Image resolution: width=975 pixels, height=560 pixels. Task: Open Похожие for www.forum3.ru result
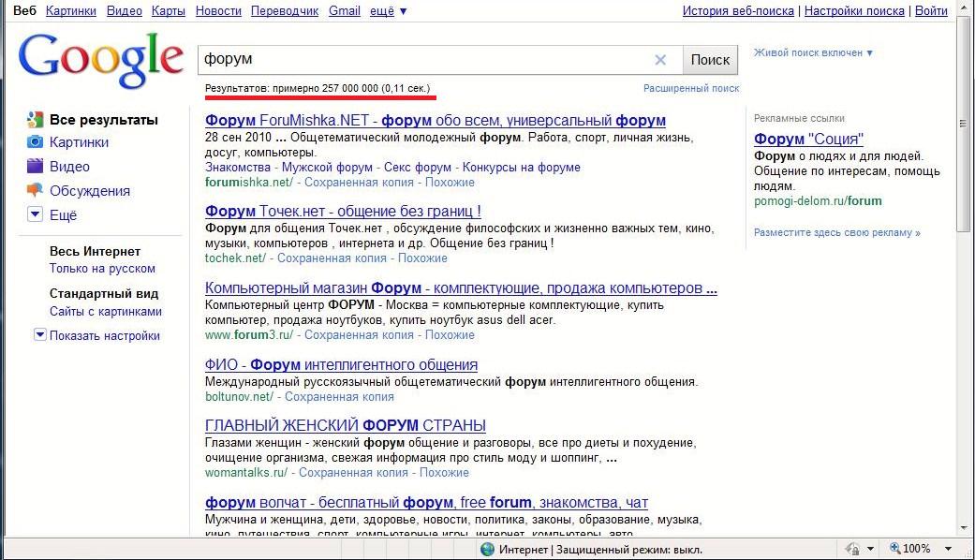(x=450, y=335)
